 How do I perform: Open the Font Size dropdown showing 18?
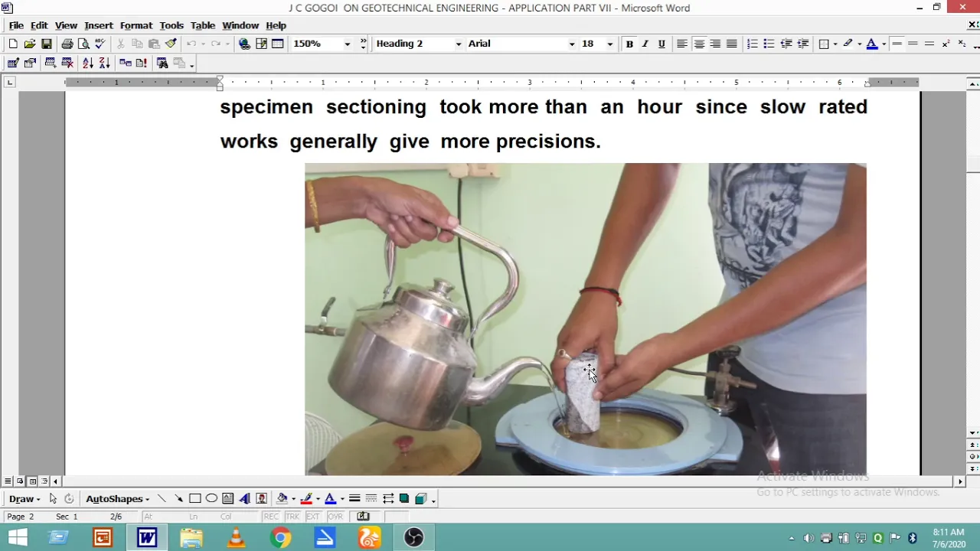tap(609, 44)
